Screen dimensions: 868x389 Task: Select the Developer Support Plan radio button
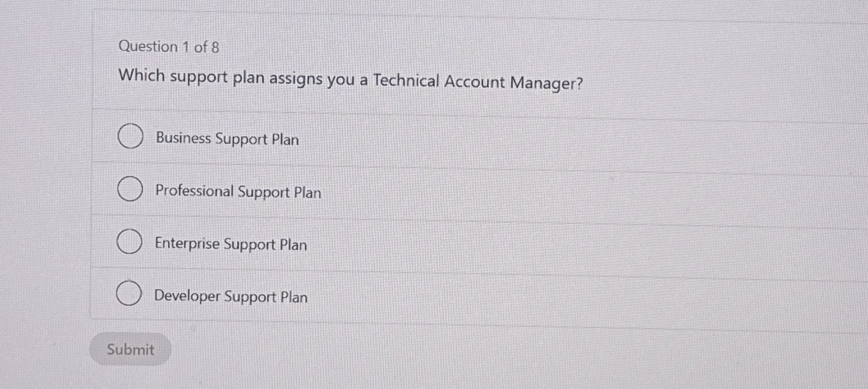[x=129, y=294]
